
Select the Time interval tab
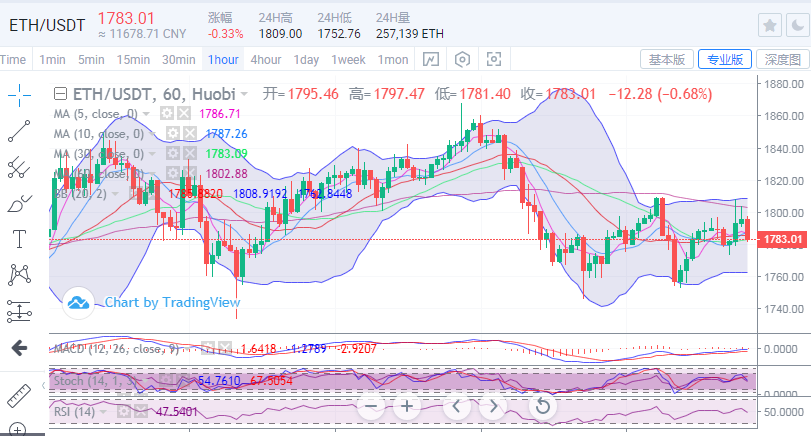coord(13,59)
